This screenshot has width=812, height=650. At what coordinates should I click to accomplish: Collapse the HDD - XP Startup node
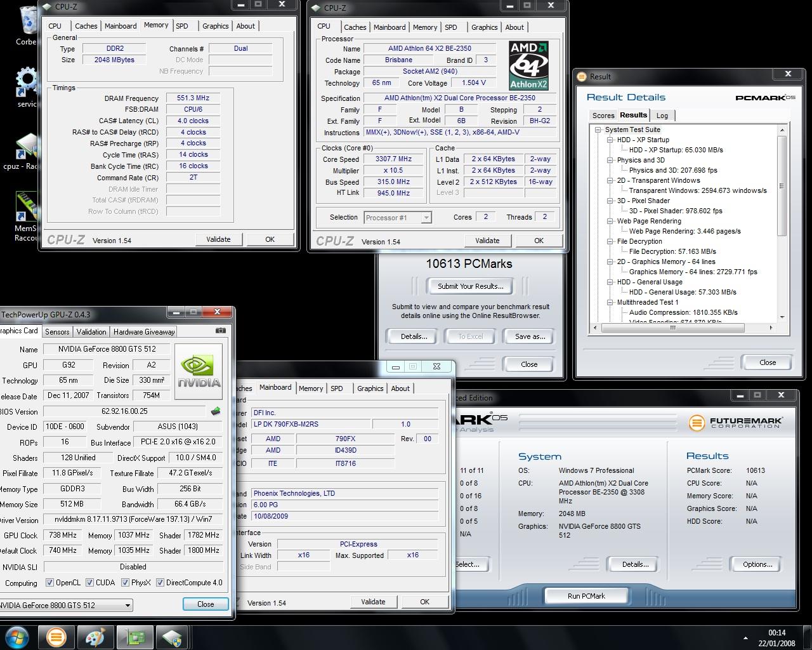tap(610, 140)
